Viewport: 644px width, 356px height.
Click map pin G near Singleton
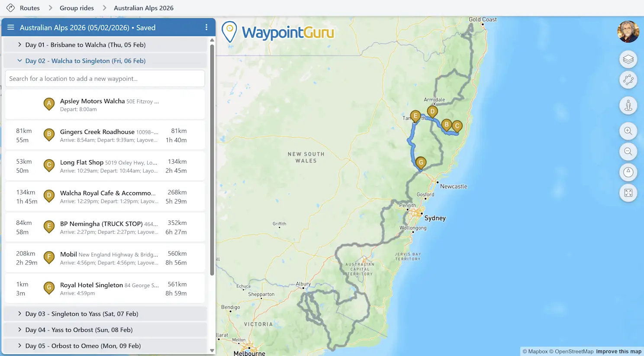click(421, 163)
